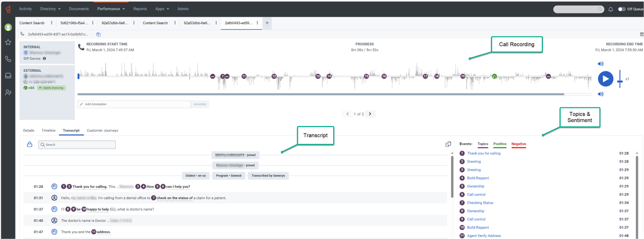The width and height of the screenshot is (644, 239).
Task: Open the favorites star in the sidebar
Action: point(8,42)
